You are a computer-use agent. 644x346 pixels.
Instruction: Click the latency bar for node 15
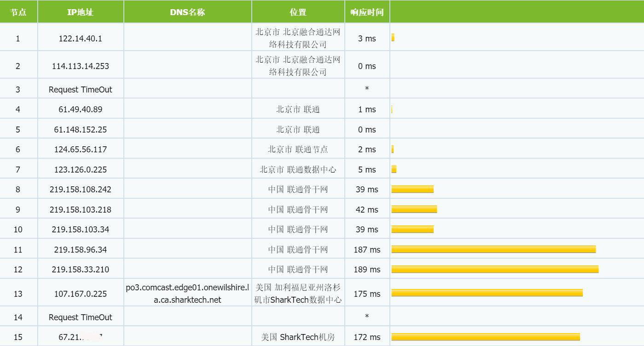pyautogui.click(x=486, y=337)
